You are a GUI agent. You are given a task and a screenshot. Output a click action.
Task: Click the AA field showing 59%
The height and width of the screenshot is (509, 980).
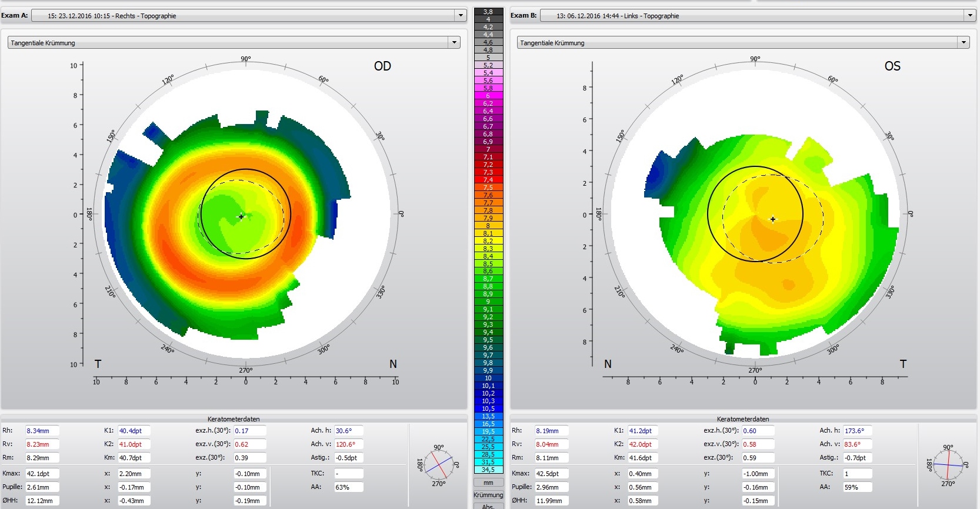pyautogui.click(x=858, y=487)
